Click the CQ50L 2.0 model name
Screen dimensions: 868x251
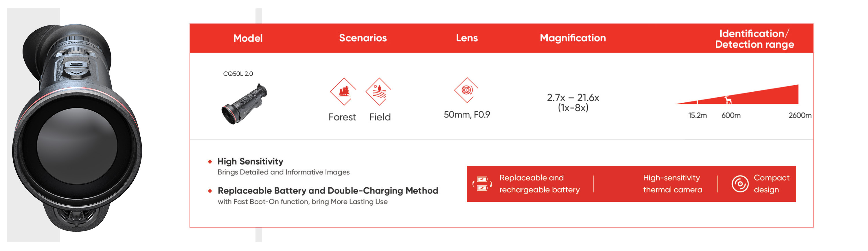click(238, 74)
